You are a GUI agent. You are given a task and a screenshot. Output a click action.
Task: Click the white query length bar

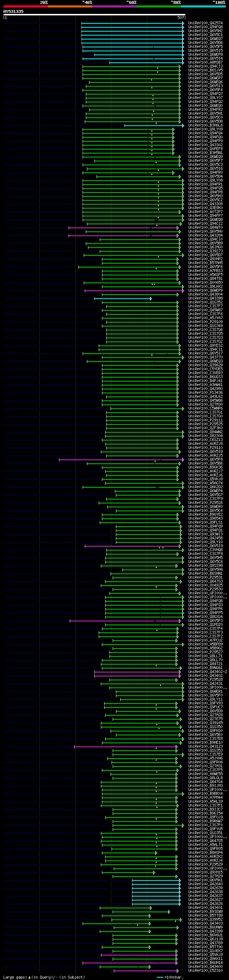[x=94, y=14]
